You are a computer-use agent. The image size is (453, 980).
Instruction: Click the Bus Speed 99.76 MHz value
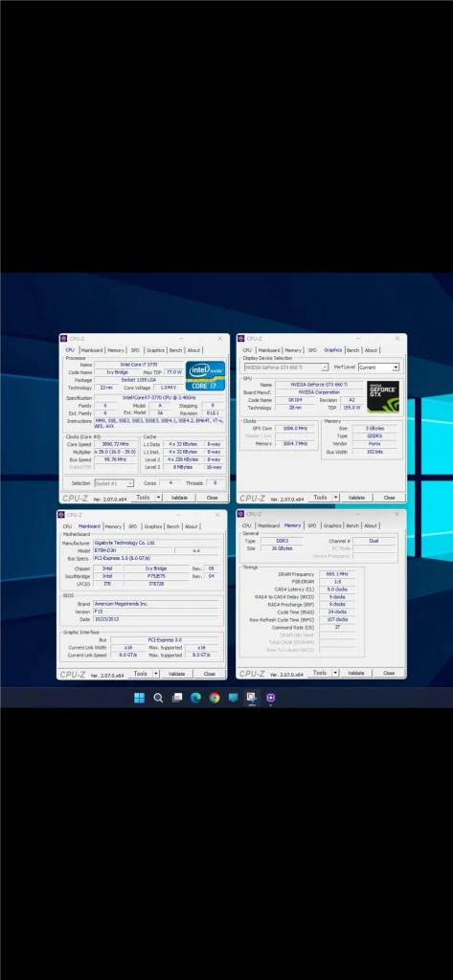tap(116, 459)
